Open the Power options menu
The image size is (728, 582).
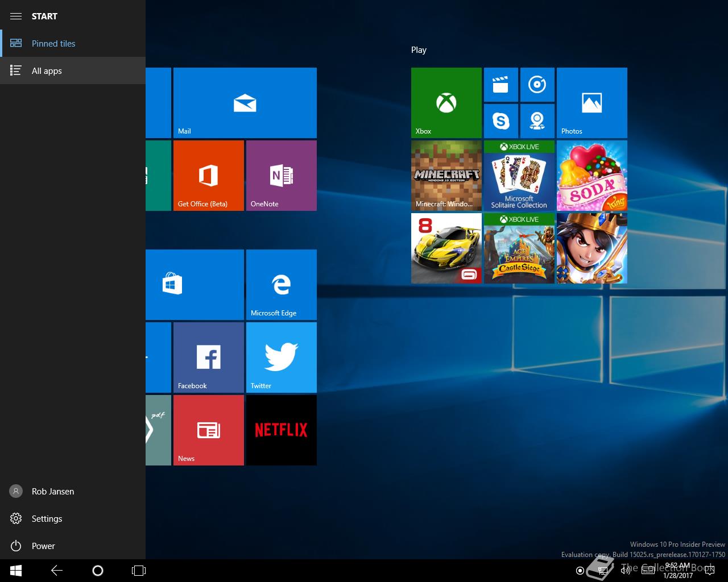[x=43, y=546]
